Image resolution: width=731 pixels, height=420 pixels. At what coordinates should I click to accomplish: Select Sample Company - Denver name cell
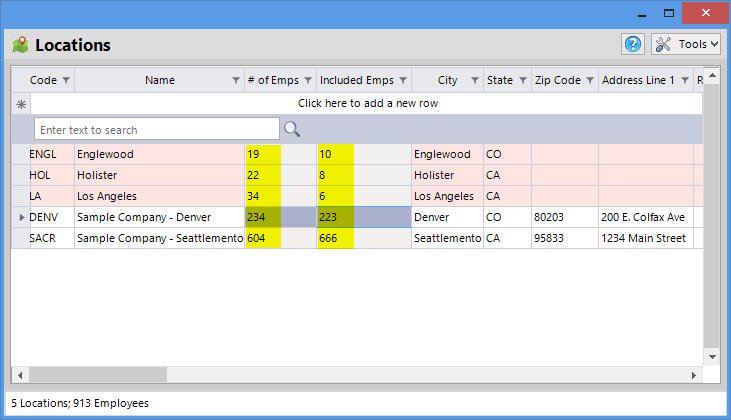(x=159, y=217)
